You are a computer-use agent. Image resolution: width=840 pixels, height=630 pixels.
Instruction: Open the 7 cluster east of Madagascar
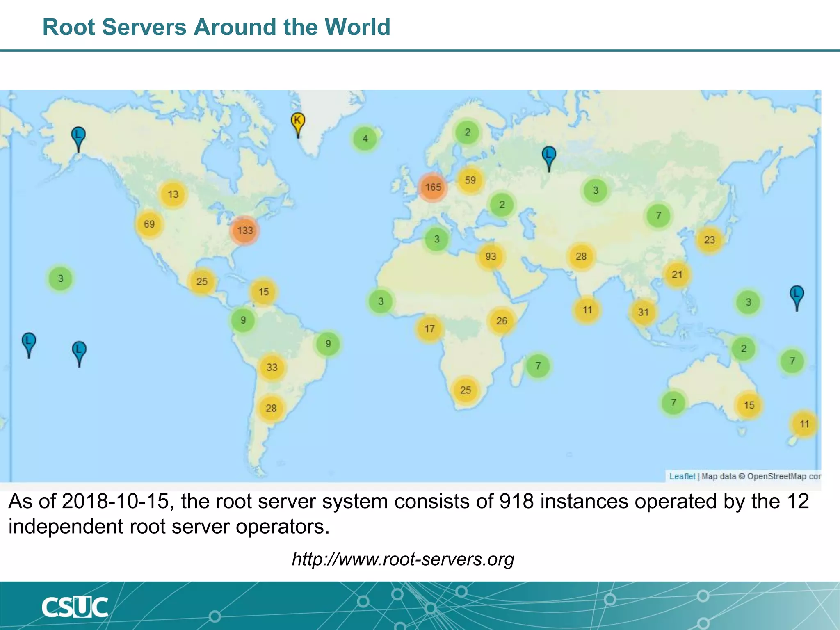tap(538, 365)
